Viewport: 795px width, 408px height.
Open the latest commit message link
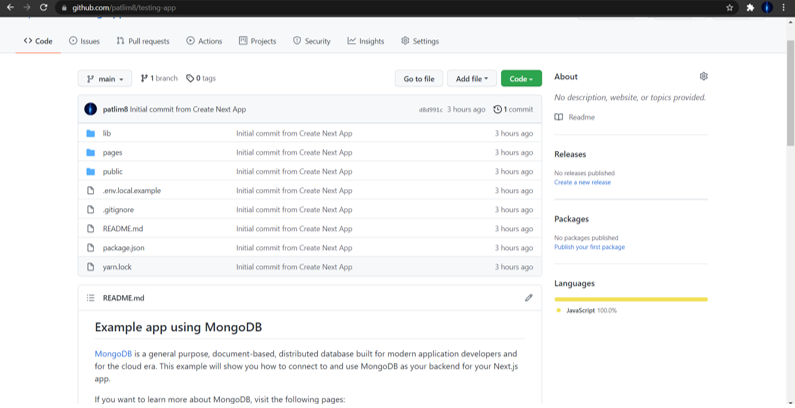tap(188, 109)
